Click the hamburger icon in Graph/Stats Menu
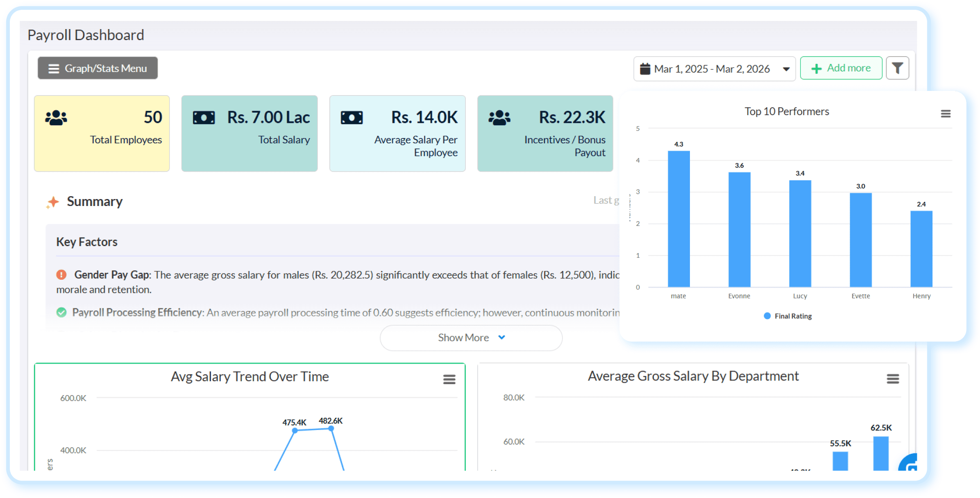Screen dimensions: 980x498 pyautogui.click(x=54, y=68)
